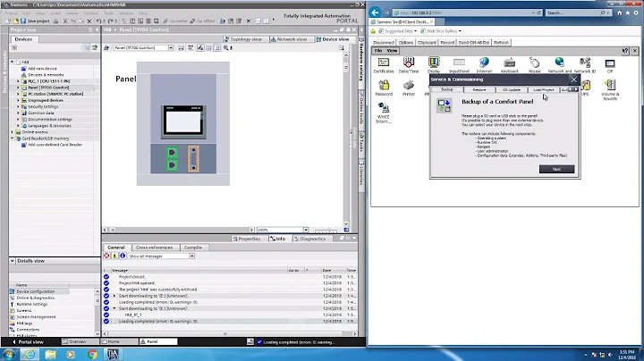This screenshot has width=644, height=361.
Task: Open the Project menu
Action: 11,13
